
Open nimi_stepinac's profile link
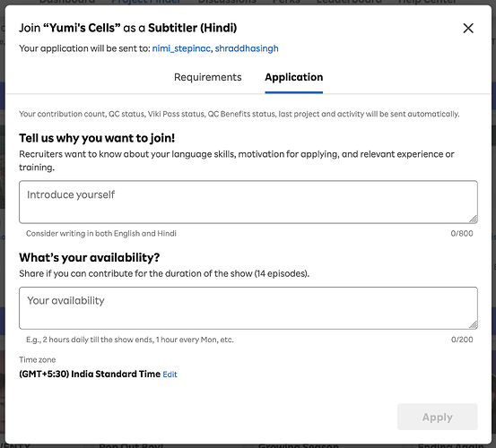(181, 48)
